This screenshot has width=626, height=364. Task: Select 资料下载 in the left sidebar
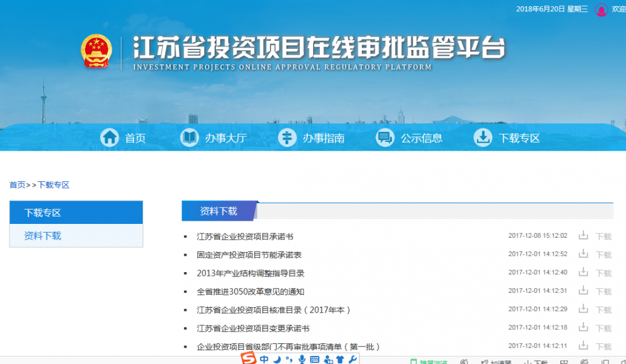tap(43, 236)
